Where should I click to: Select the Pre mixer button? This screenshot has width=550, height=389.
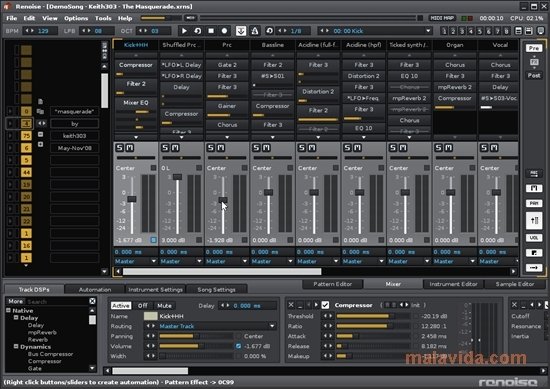point(534,48)
